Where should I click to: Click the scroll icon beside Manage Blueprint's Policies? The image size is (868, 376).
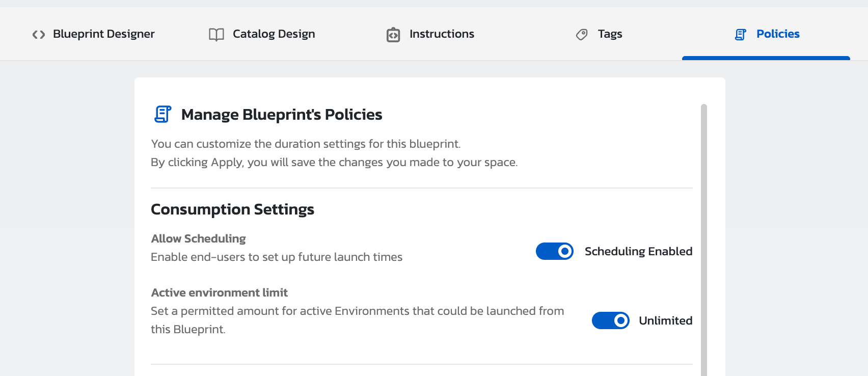click(x=162, y=114)
